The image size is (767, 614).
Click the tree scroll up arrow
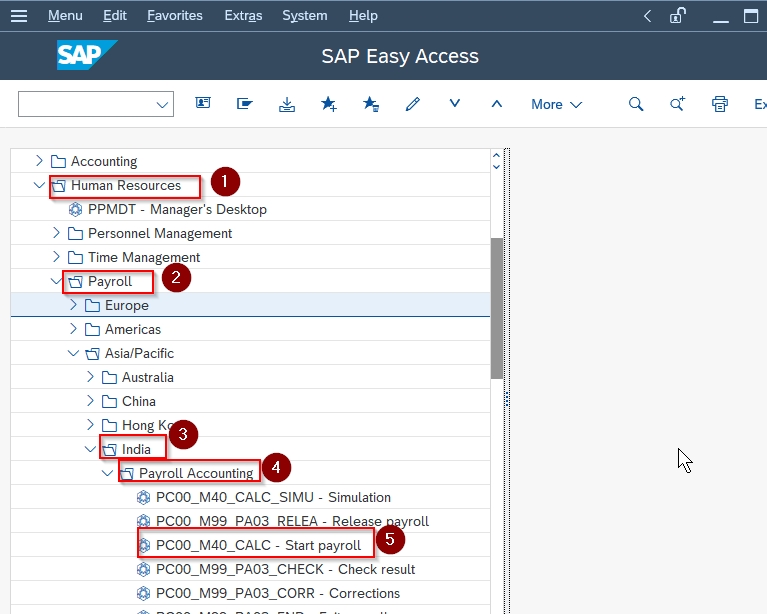click(x=496, y=156)
